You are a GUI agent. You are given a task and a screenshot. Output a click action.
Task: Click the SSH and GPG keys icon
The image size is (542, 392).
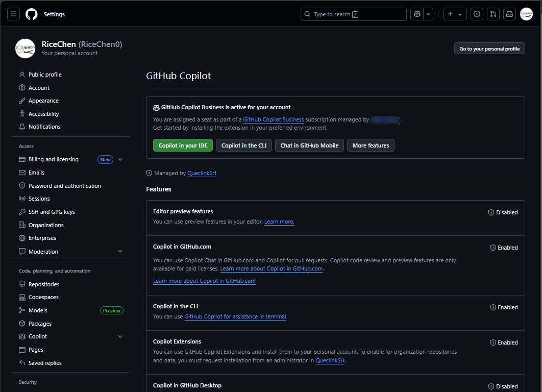(22, 212)
